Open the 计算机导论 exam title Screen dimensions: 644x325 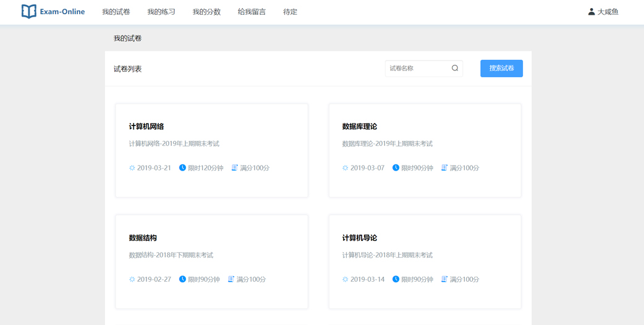point(360,238)
